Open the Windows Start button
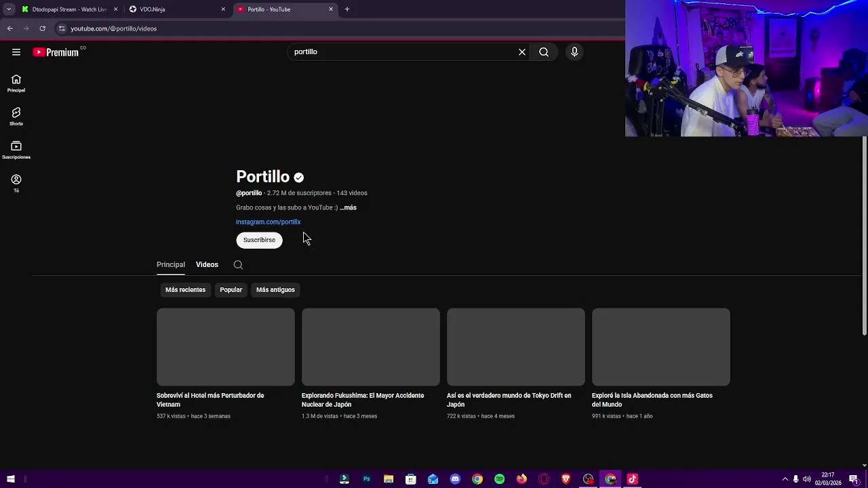Screen dimensions: 868x488 [11, 479]
